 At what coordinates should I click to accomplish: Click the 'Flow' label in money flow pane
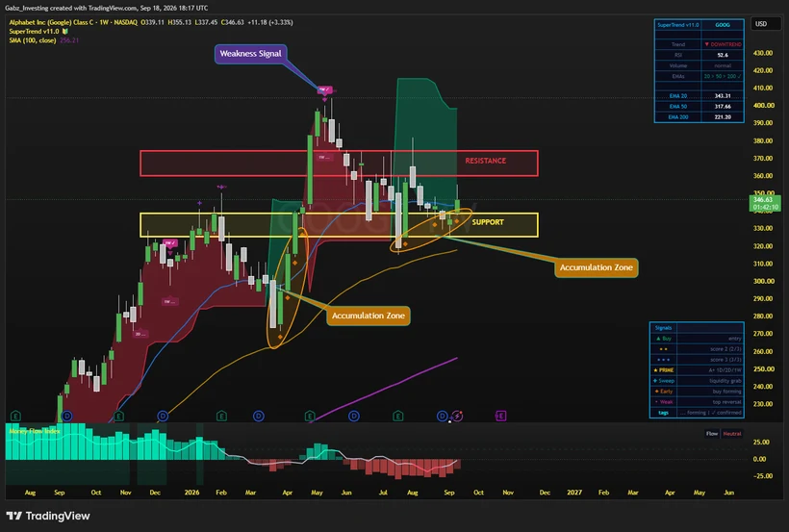711,433
